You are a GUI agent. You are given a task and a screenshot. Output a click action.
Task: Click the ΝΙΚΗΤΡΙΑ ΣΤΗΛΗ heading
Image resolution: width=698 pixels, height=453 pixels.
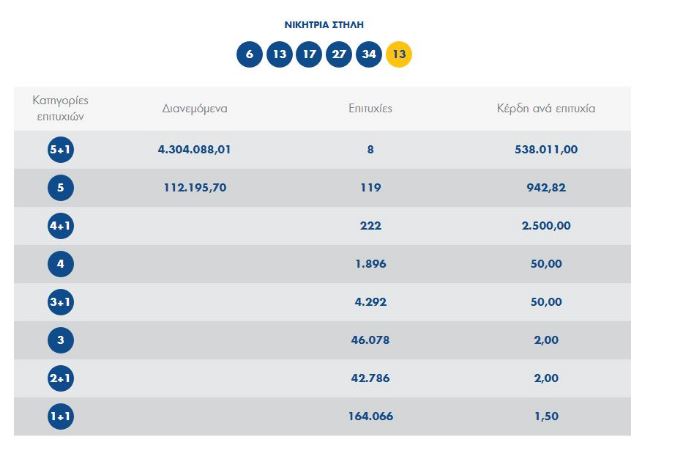pyautogui.click(x=324, y=22)
